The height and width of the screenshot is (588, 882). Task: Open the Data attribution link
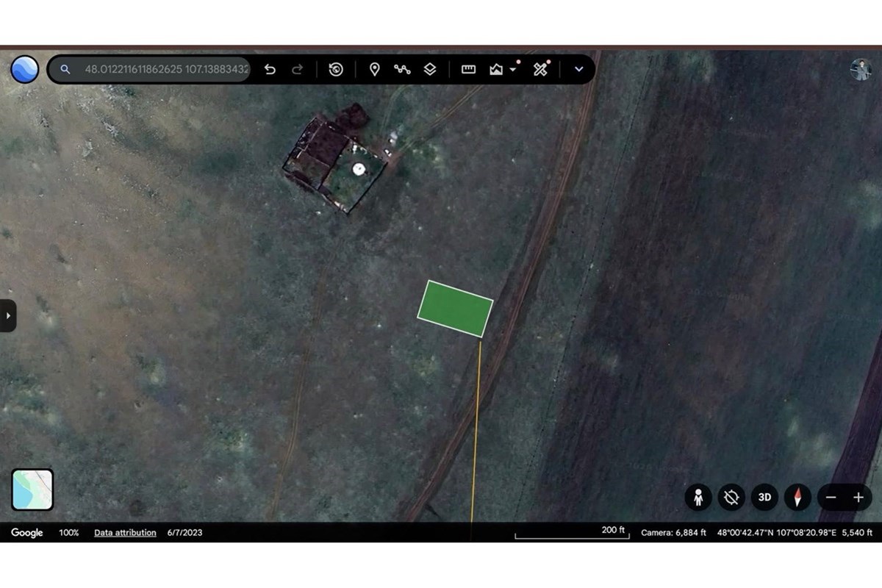tap(125, 533)
